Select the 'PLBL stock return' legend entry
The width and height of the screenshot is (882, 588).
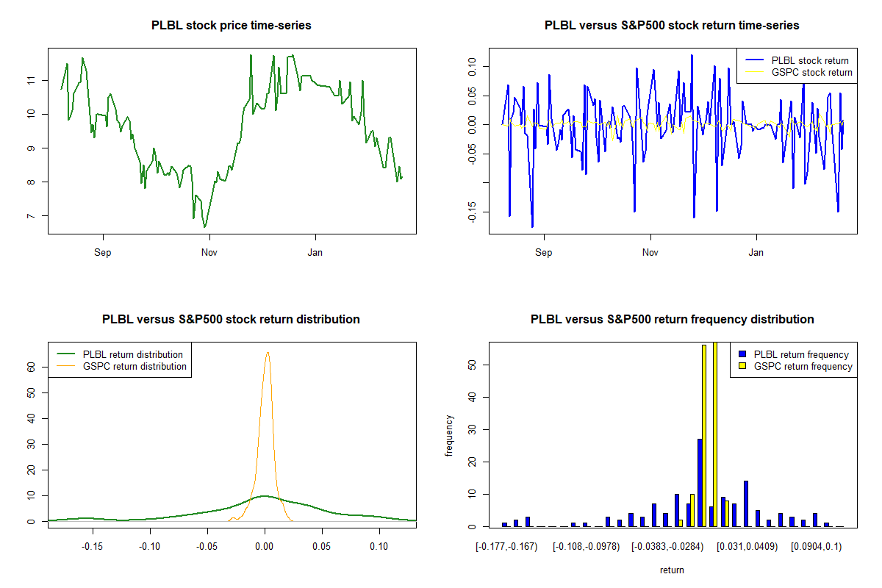click(809, 60)
